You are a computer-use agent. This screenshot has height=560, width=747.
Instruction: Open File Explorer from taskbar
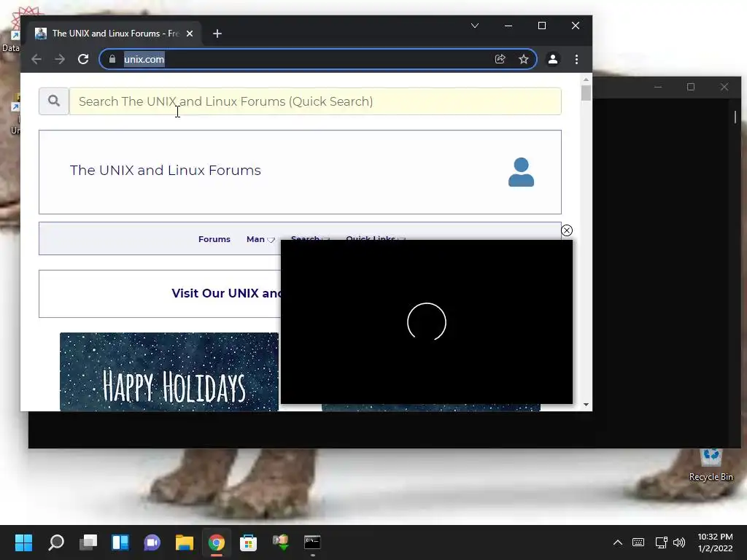point(185,542)
